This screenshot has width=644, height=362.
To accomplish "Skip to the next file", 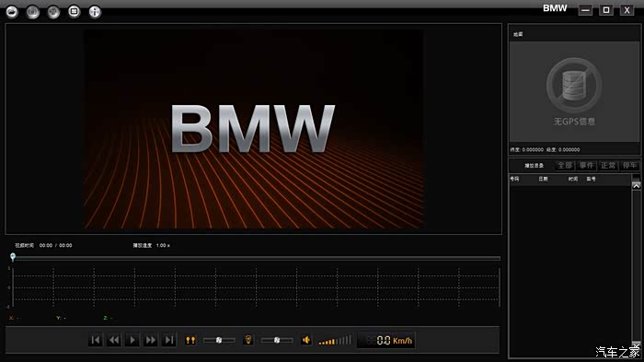I will 169,340.
